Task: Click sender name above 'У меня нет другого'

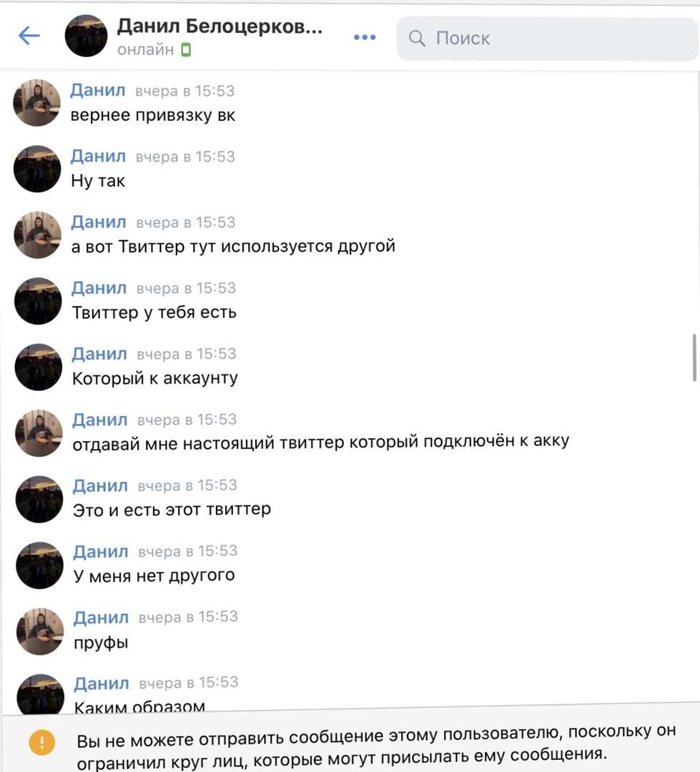Action: pyautogui.click(x=101, y=551)
